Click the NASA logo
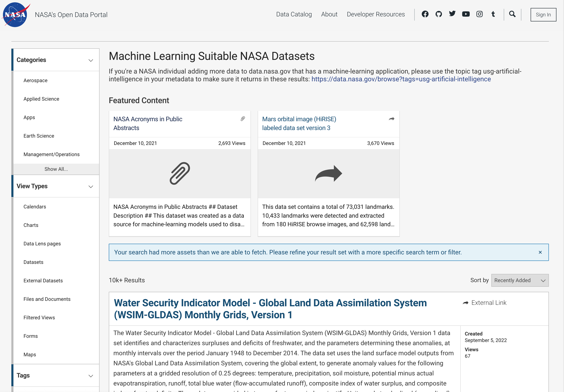 tap(16, 15)
